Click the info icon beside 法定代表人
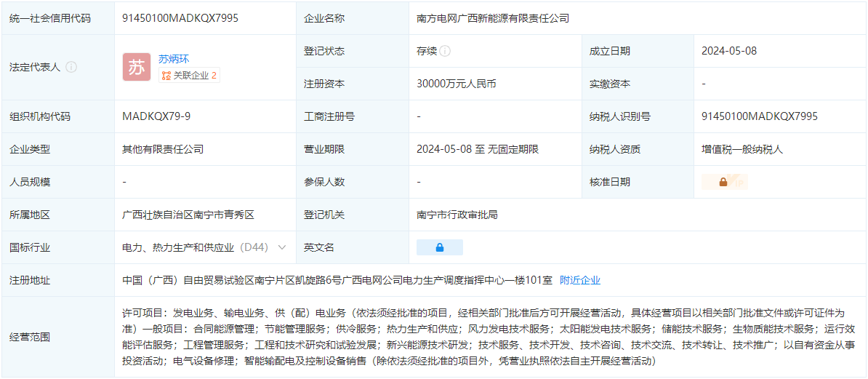 pyautogui.click(x=71, y=67)
